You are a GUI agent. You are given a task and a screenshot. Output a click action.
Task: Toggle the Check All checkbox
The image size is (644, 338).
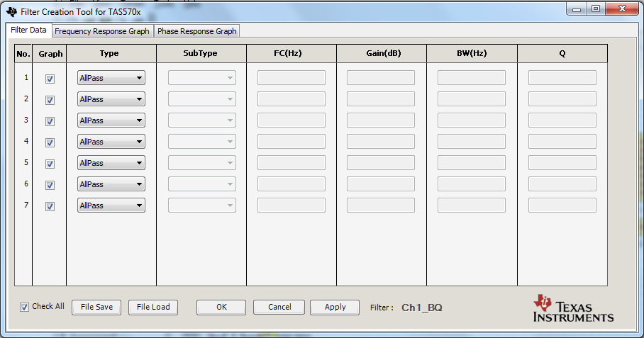click(x=25, y=307)
